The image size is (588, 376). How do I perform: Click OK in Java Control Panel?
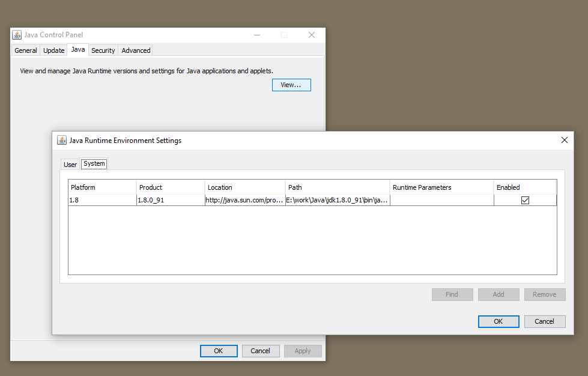pos(219,351)
